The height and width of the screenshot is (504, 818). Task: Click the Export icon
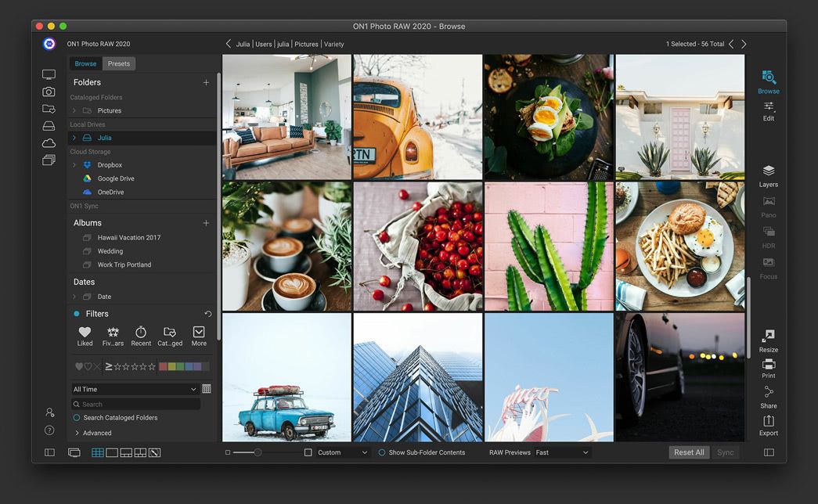click(x=769, y=420)
